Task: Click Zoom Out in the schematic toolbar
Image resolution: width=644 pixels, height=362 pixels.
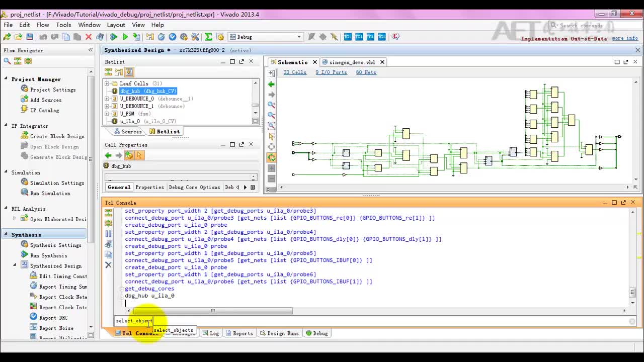Action: (272, 115)
